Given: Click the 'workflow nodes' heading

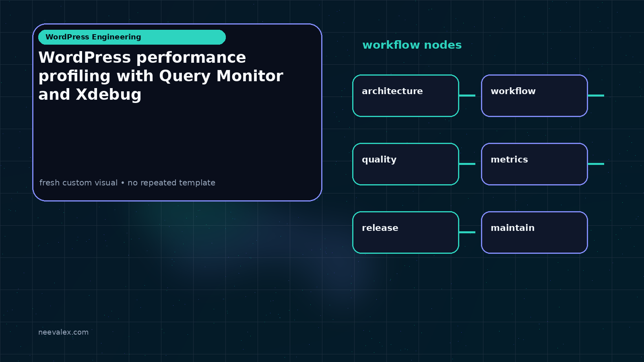Looking at the screenshot, I should 412,45.
